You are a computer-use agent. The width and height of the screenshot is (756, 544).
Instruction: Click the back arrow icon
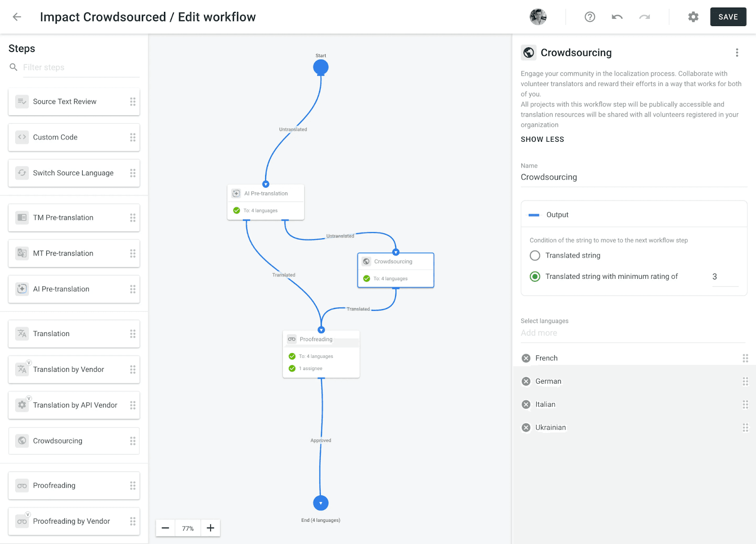[17, 17]
